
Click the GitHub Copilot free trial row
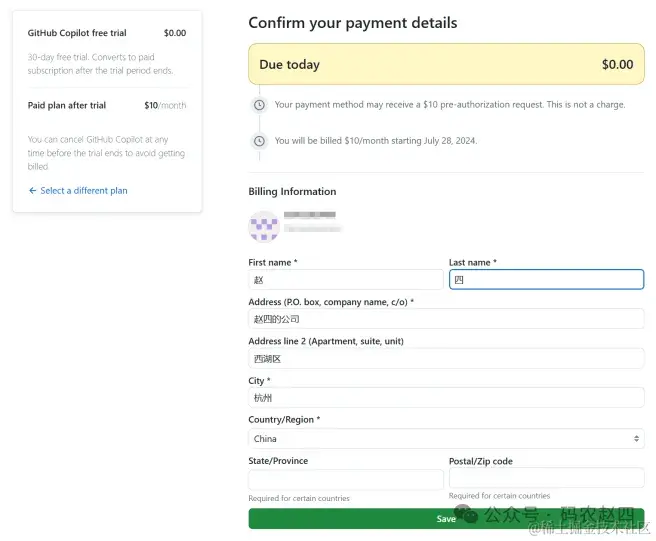pos(106,33)
